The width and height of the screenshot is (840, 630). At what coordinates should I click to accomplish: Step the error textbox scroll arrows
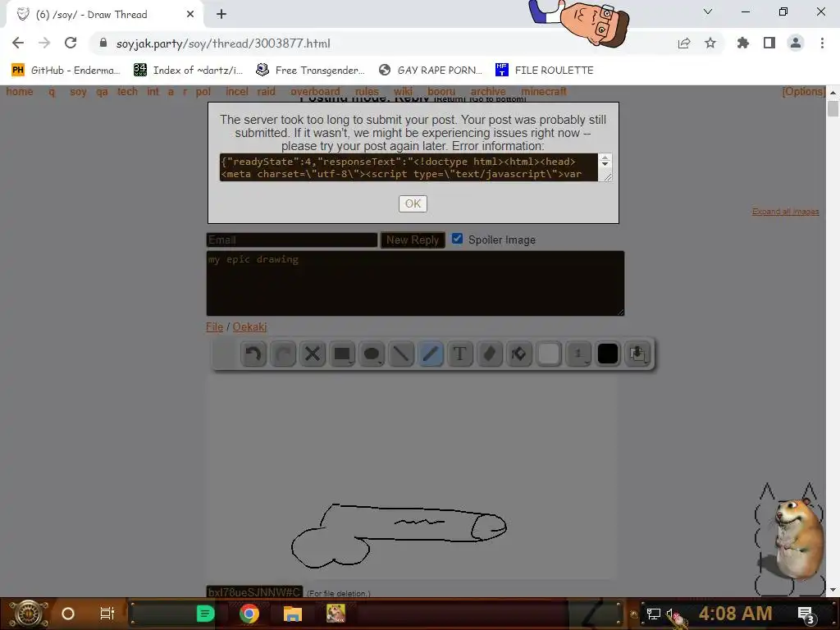605,161
